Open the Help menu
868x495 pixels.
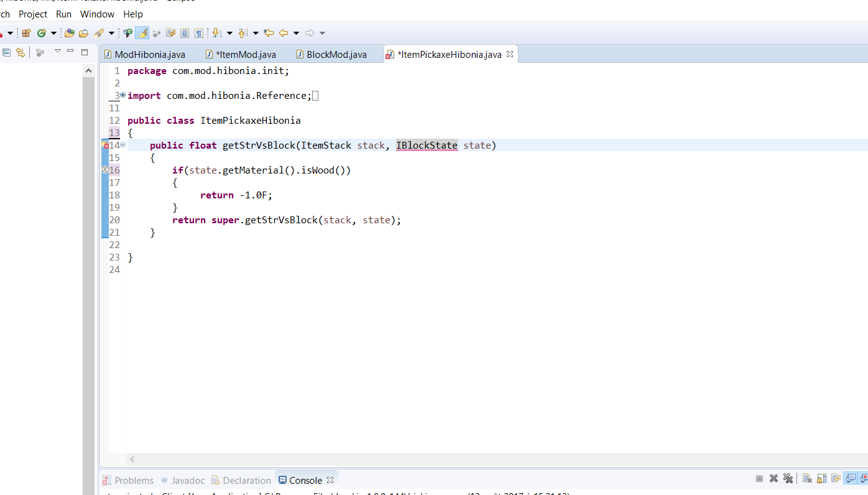(133, 14)
